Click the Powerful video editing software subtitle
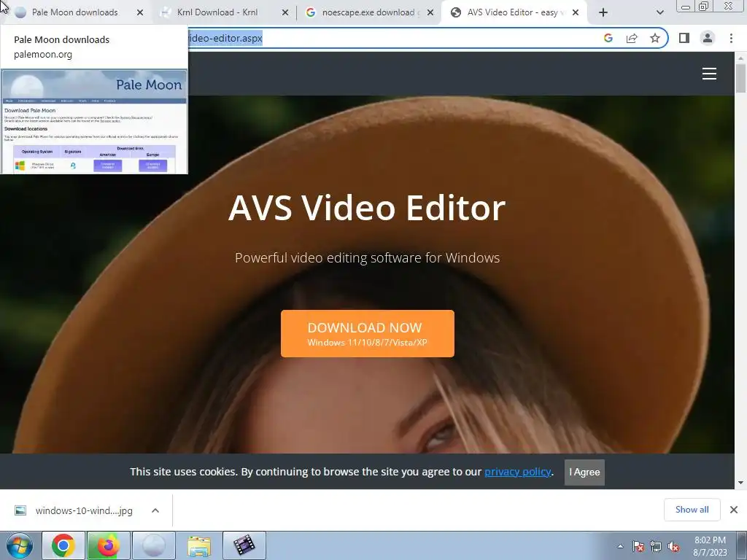 [x=368, y=257]
